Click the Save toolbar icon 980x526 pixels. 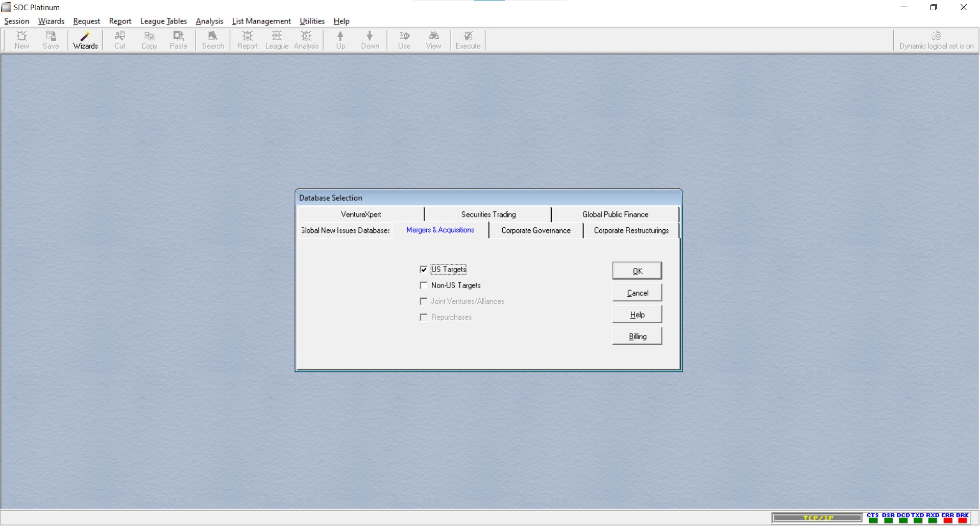tap(51, 40)
